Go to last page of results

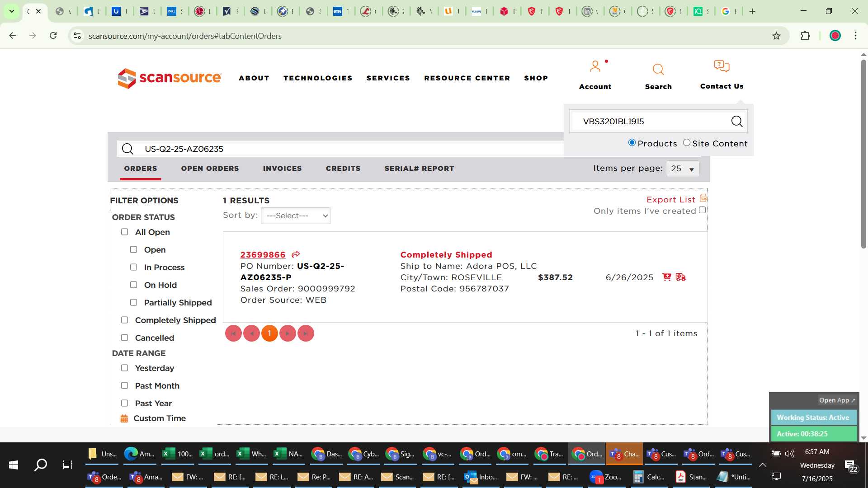(x=306, y=333)
